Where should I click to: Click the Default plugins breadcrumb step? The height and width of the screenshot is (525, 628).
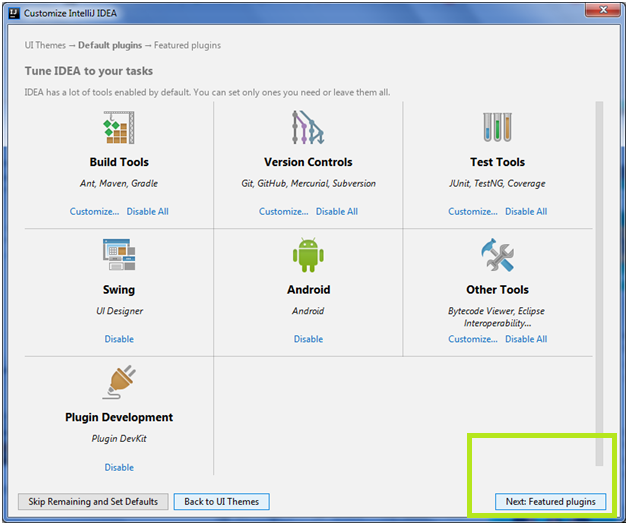pyautogui.click(x=110, y=45)
